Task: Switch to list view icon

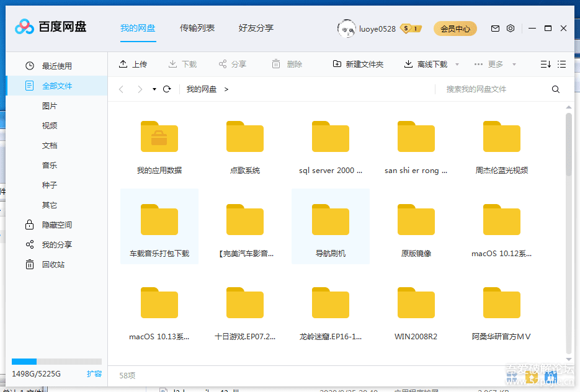Action: tap(561, 65)
